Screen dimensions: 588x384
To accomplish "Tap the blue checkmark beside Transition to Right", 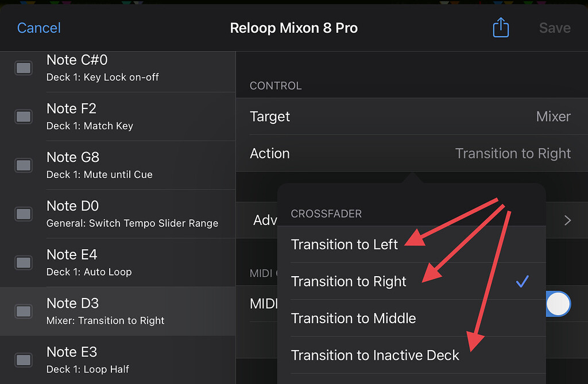I will click(x=522, y=281).
